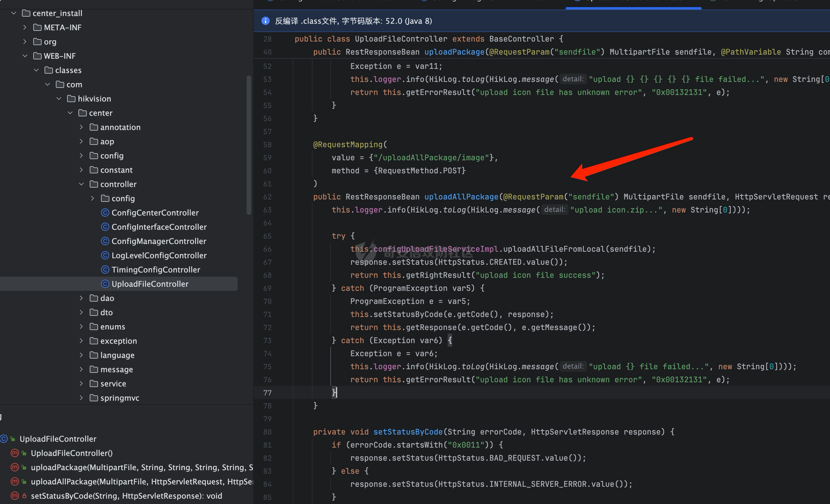Select the dto package
830x504 pixels.
coord(106,312)
